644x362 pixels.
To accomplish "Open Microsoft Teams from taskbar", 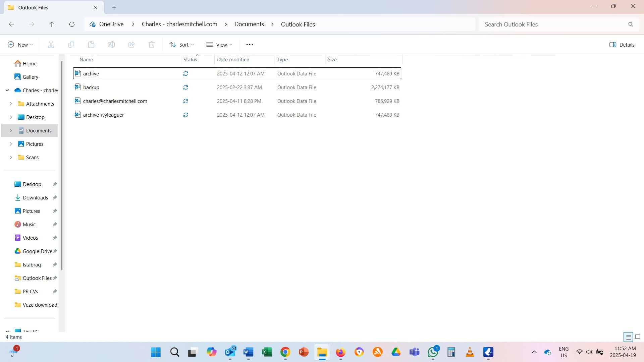I will pyautogui.click(x=414, y=352).
